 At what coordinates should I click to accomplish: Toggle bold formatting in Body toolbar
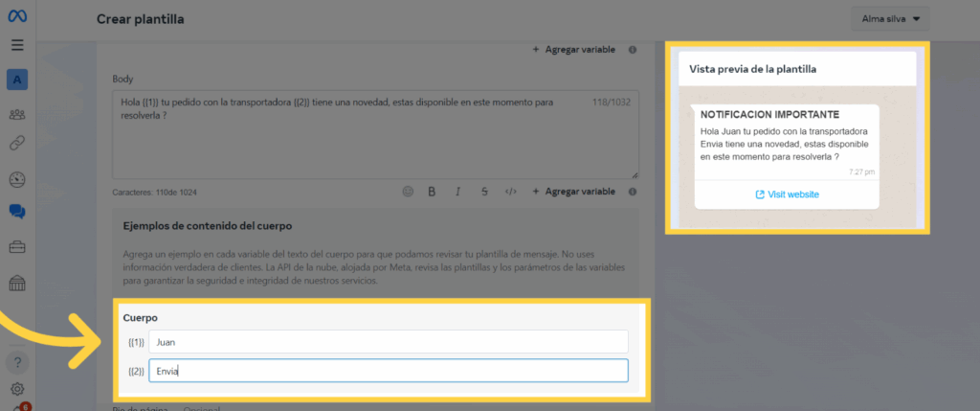tap(432, 192)
